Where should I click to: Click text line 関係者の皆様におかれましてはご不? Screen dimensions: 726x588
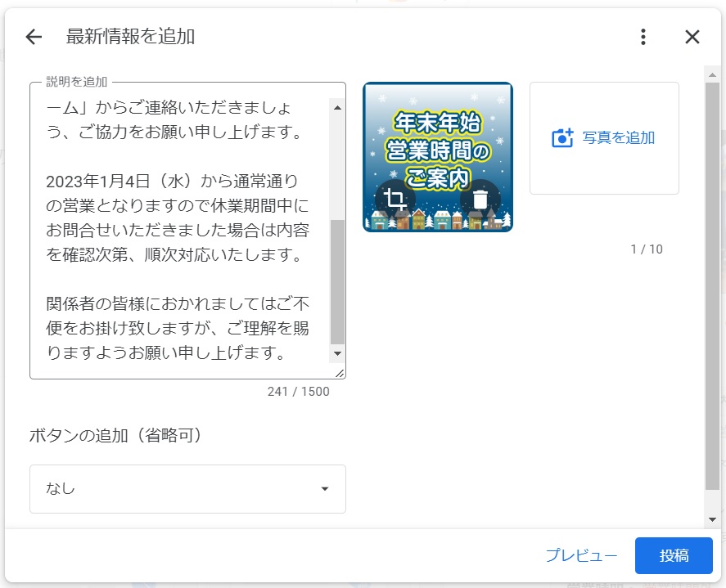(178, 303)
